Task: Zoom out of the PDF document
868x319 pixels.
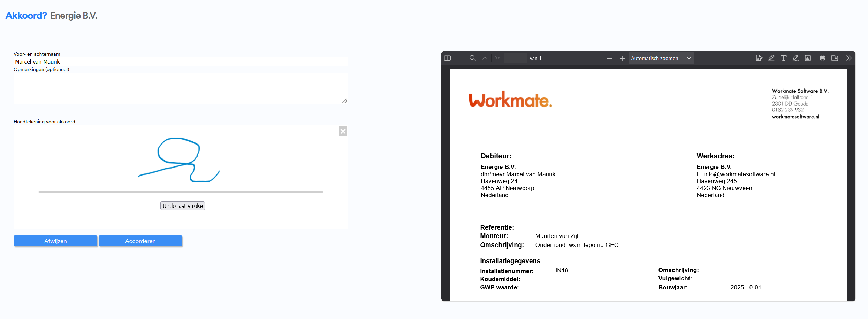Action: coord(609,58)
